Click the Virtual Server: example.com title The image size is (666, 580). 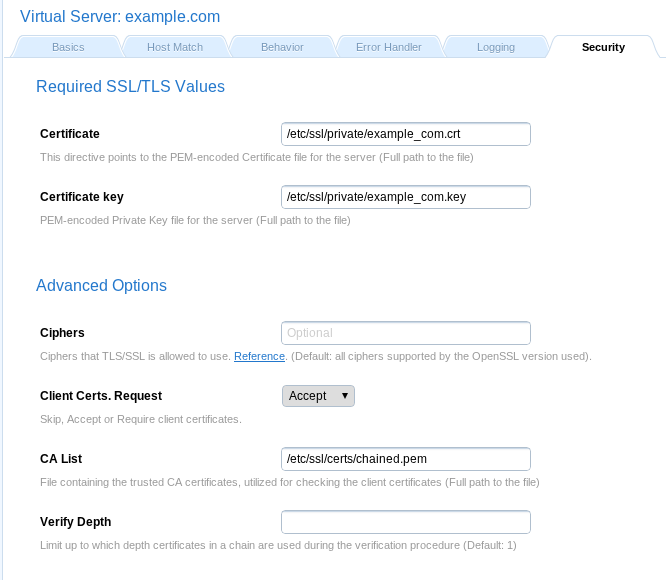[120, 17]
